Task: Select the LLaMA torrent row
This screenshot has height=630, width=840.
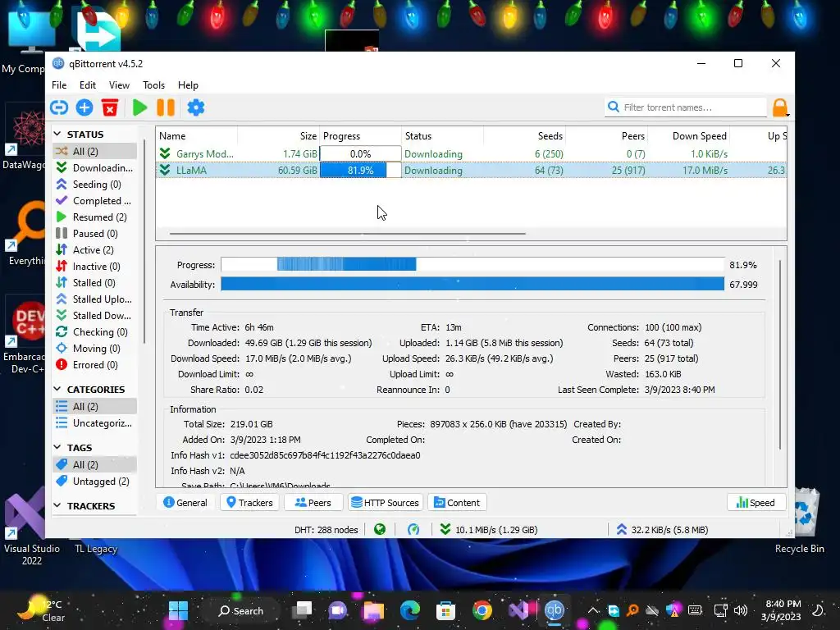Action: coord(472,171)
